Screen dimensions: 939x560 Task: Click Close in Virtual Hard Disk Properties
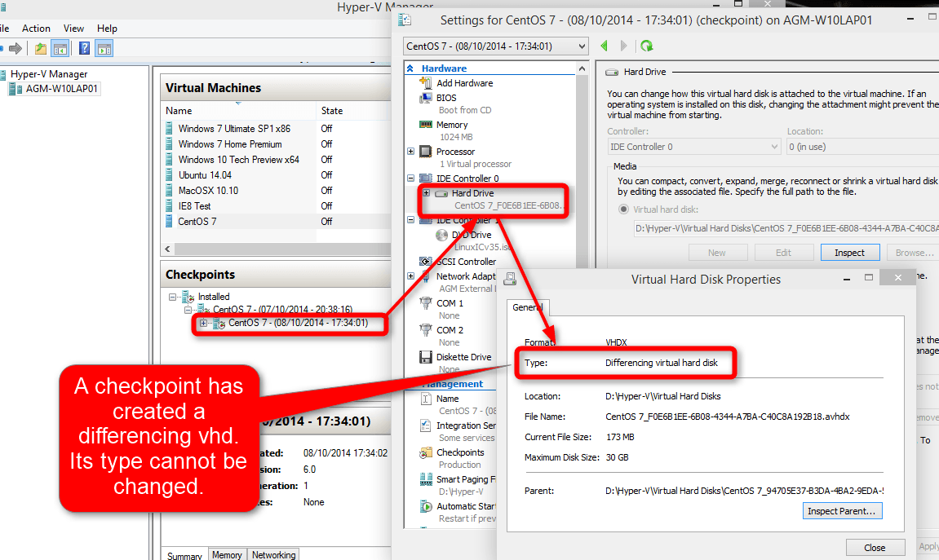pyautogui.click(x=875, y=548)
